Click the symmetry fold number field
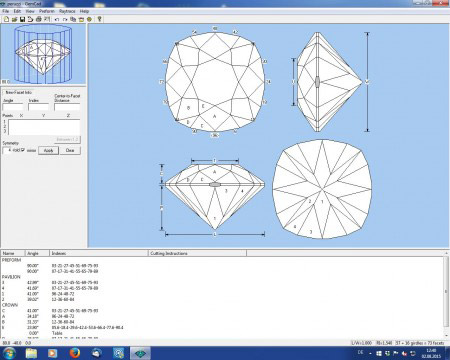Screen dimensions: 450x360 (x=7, y=150)
